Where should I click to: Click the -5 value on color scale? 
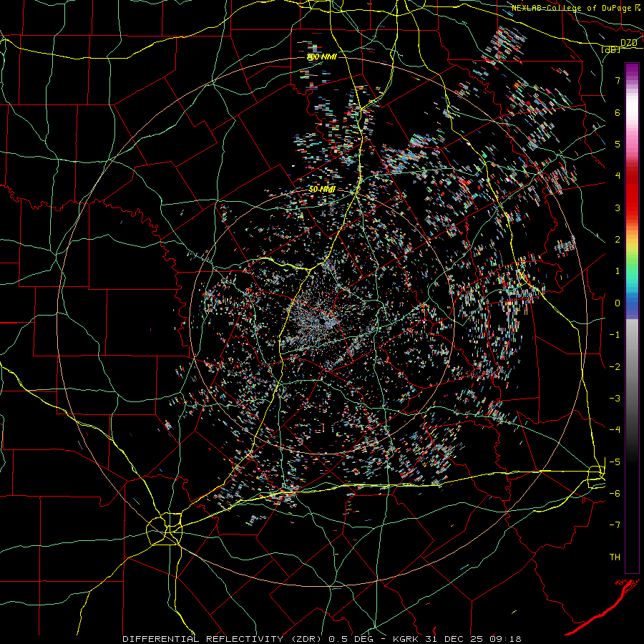[x=615, y=462]
